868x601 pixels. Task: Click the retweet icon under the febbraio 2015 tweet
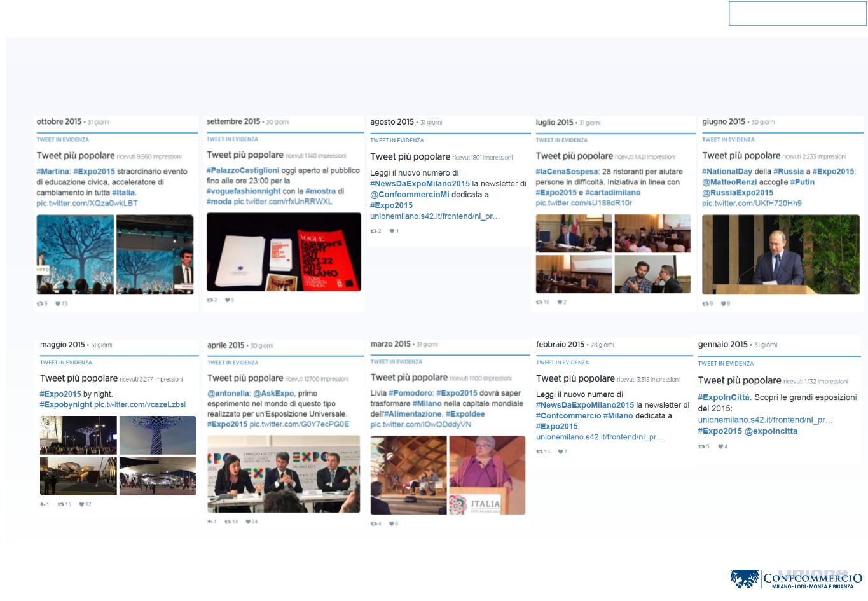pos(539,452)
